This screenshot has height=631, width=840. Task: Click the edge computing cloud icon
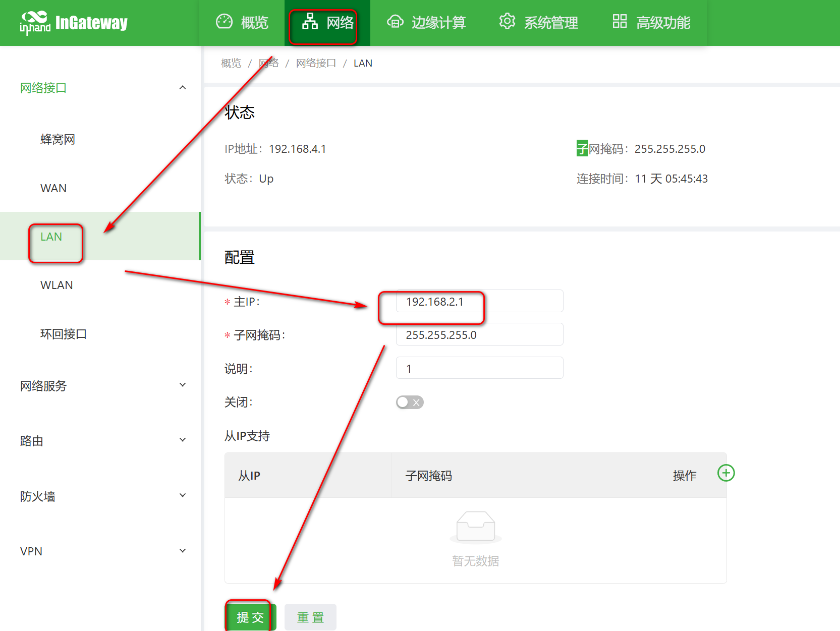pyautogui.click(x=395, y=22)
